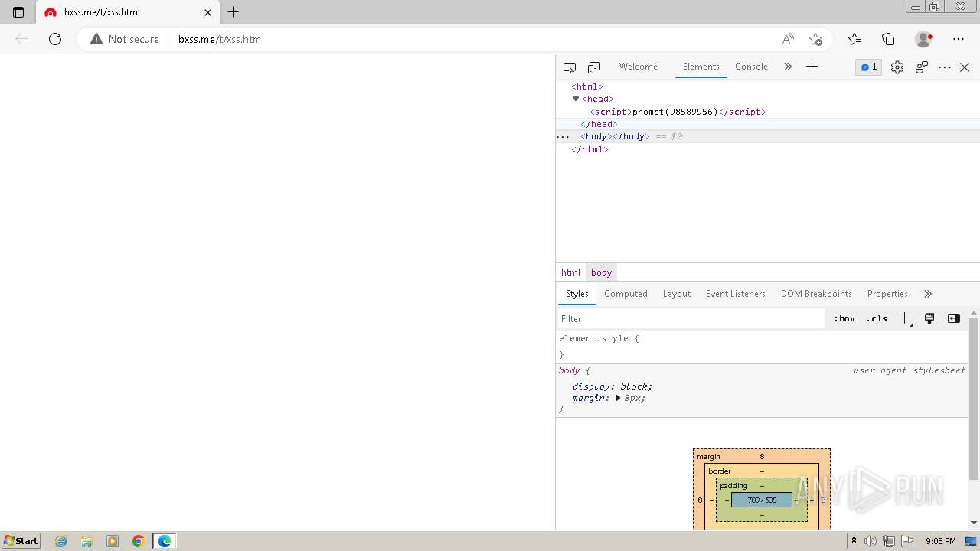
Task: Open the issues counter showing 1
Action: (x=869, y=67)
